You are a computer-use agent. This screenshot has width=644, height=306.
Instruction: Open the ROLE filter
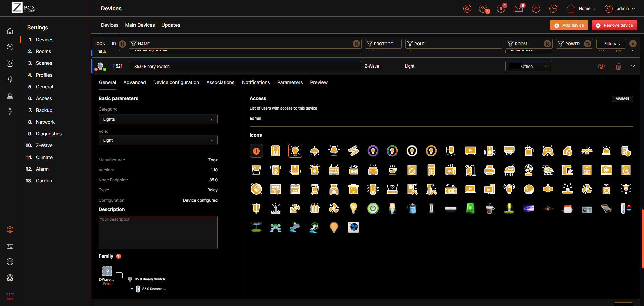[453, 44]
